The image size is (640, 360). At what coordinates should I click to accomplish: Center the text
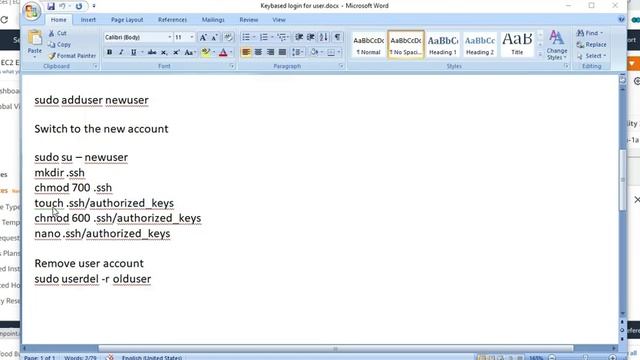258,52
